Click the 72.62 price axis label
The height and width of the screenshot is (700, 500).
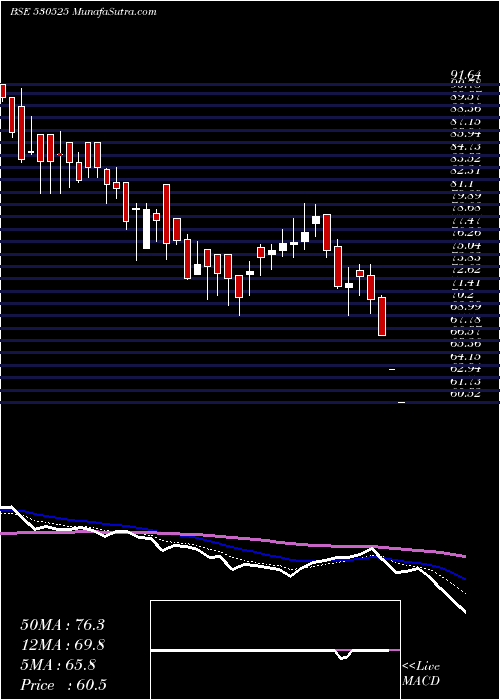coord(465,270)
